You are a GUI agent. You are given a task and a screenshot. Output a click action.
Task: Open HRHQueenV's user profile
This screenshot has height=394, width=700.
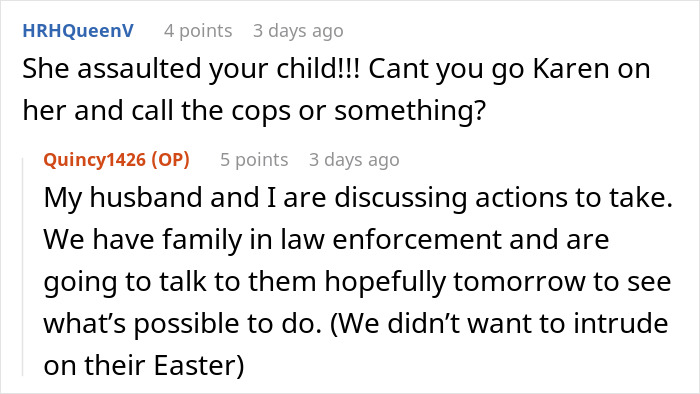[78, 31]
